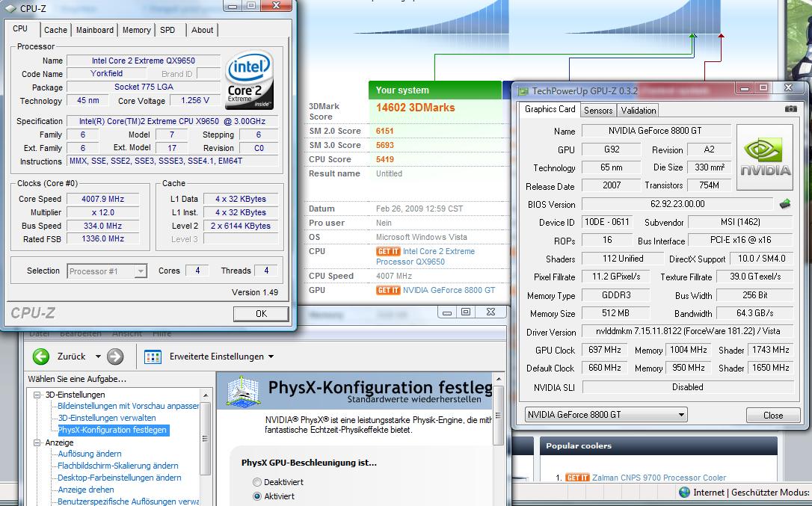The width and height of the screenshot is (812, 506).
Task: Click the Internet globe status icon
Action: 684,492
